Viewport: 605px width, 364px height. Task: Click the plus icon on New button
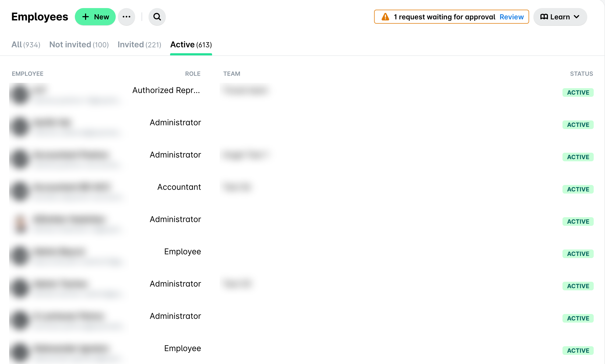[x=86, y=17]
